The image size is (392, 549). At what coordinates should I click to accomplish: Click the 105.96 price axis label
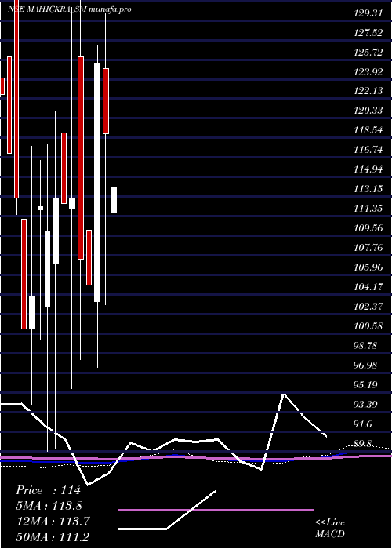click(368, 267)
